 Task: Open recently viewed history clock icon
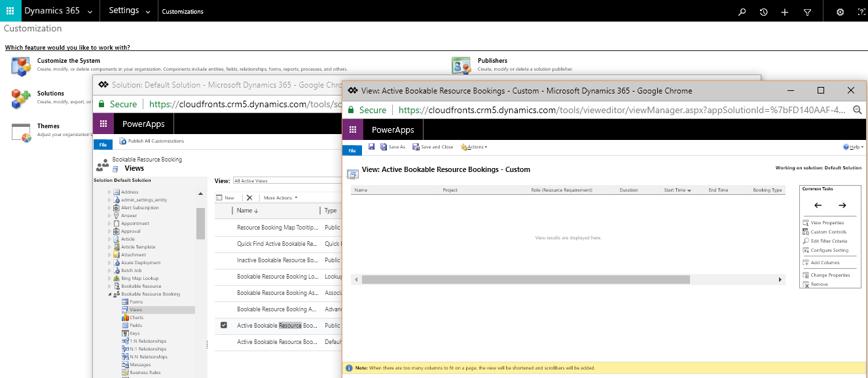[x=763, y=12]
